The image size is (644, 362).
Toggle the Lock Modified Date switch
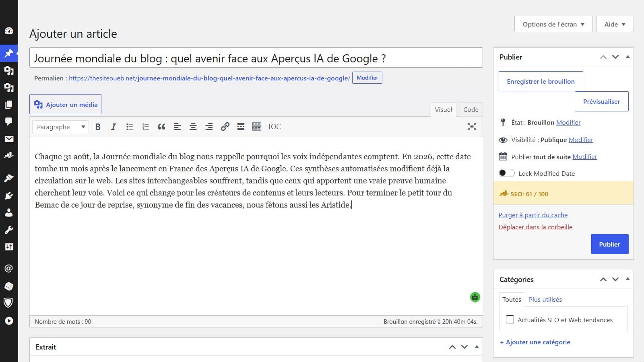pos(506,173)
